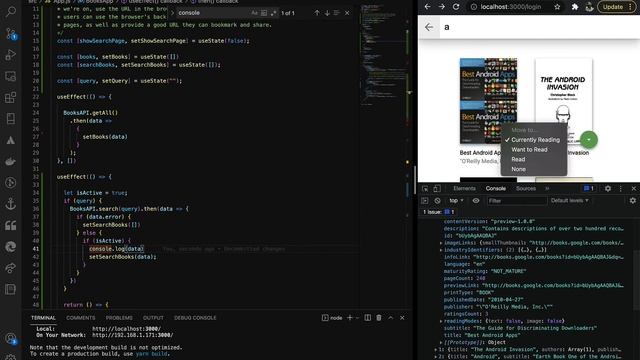Expand the imageLinks object in the console
This screenshot has width=640, height=360.
[x=441, y=243]
